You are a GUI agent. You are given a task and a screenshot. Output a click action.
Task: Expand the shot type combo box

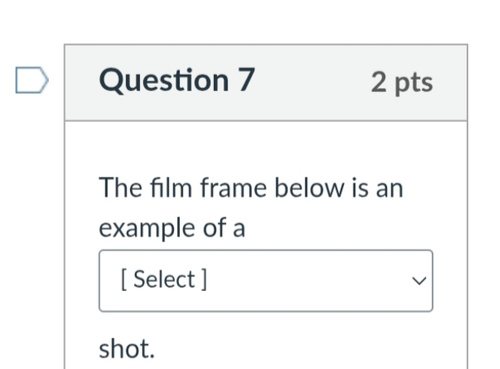[266, 281]
